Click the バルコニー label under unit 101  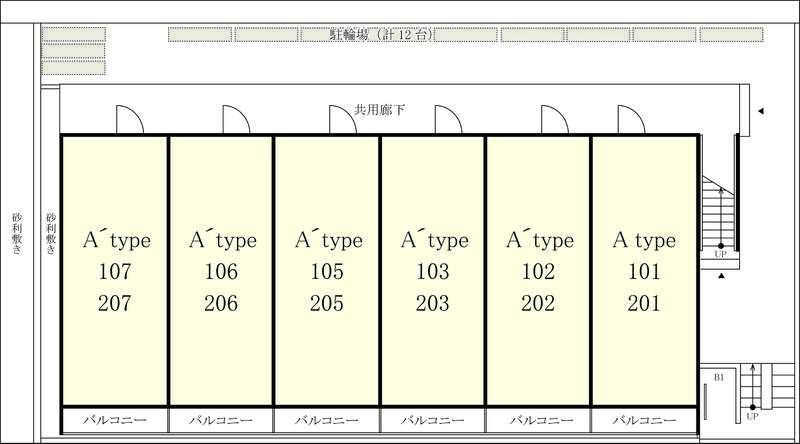[x=644, y=421]
